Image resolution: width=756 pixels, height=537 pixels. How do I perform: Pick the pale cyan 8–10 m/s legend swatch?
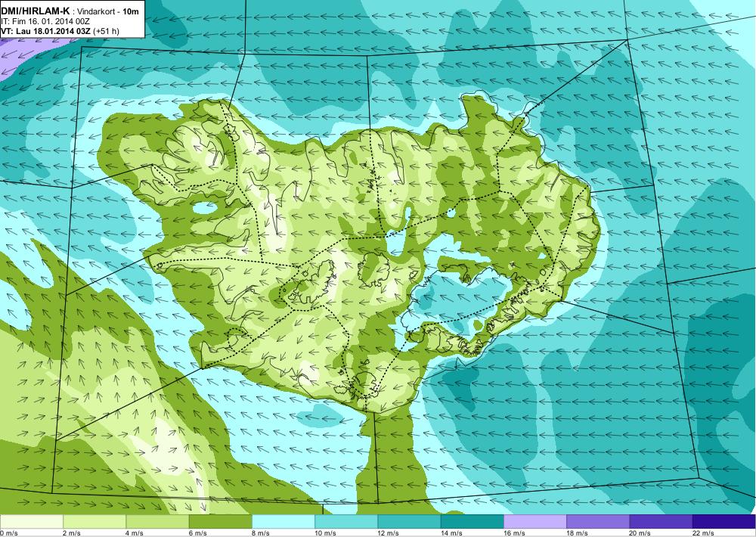[283, 522]
